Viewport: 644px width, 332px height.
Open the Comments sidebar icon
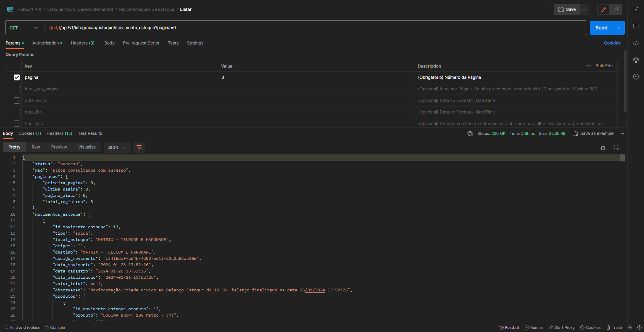click(636, 26)
